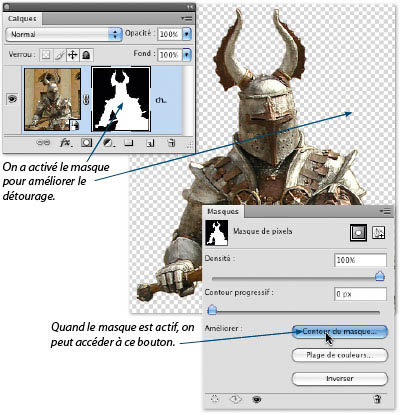Open the new adjustment layer menu icon
The height and width of the screenshot is (415, 400).
pyautogui.click(x=108, y=143)
